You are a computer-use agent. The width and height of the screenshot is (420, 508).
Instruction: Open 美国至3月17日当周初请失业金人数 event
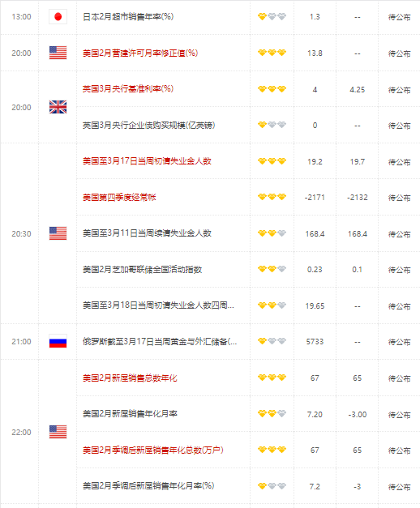pos(147,161)
